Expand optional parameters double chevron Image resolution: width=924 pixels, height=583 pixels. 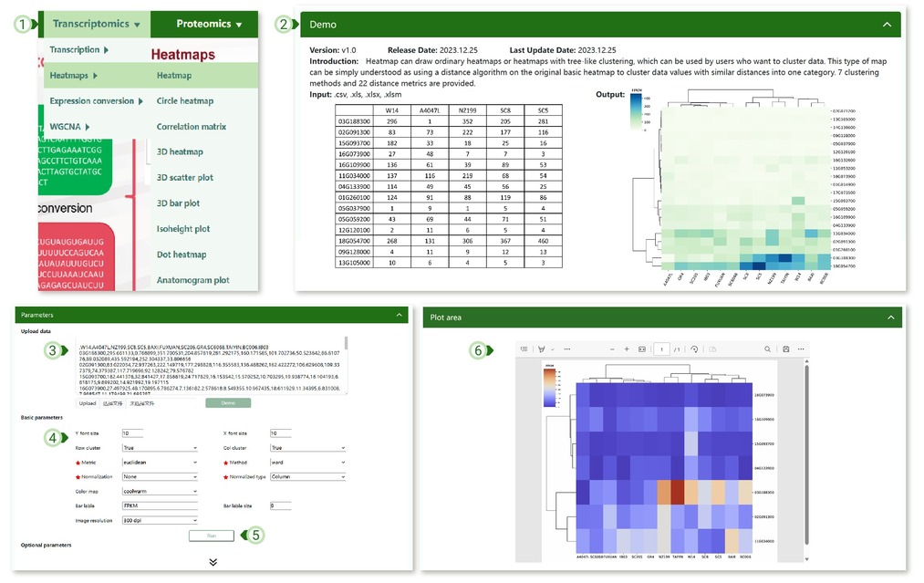click(213, 562)
